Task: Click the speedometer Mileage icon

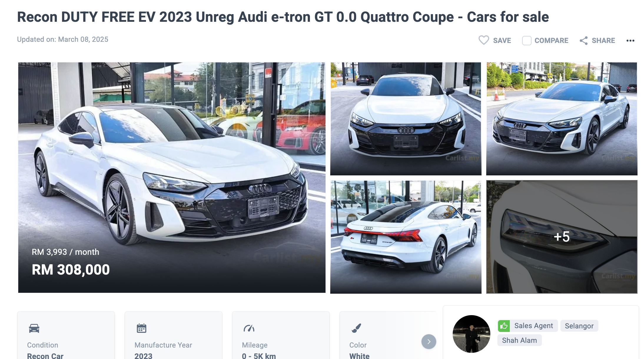Action: click(x=249, y=328)
